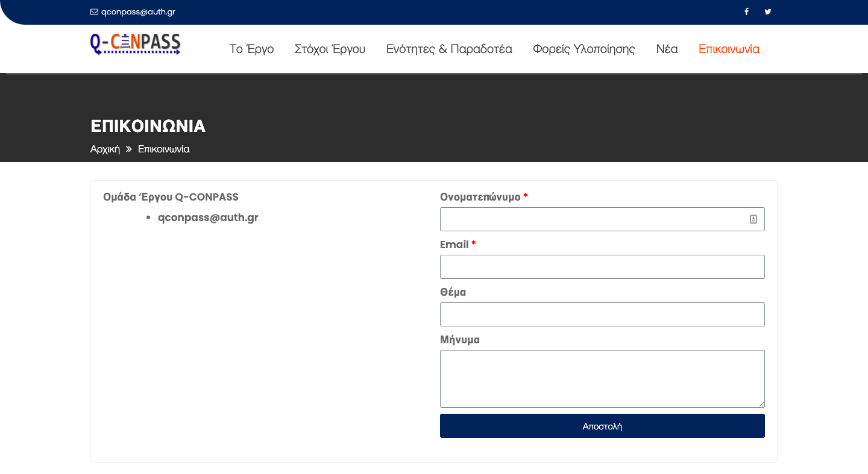Screen dimensions: 868x474
Task: Click the Επικοινωνία breadcrumb item
Action: (x=163, y=149)
